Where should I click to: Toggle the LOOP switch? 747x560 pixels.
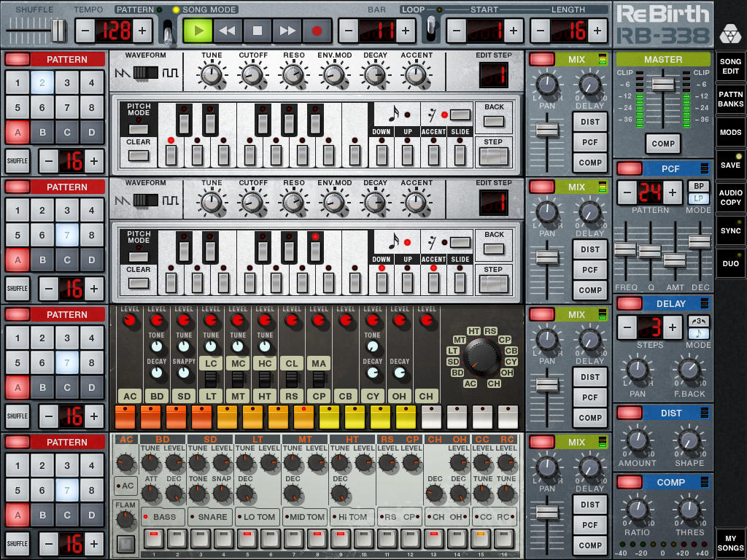coord(431,28)
